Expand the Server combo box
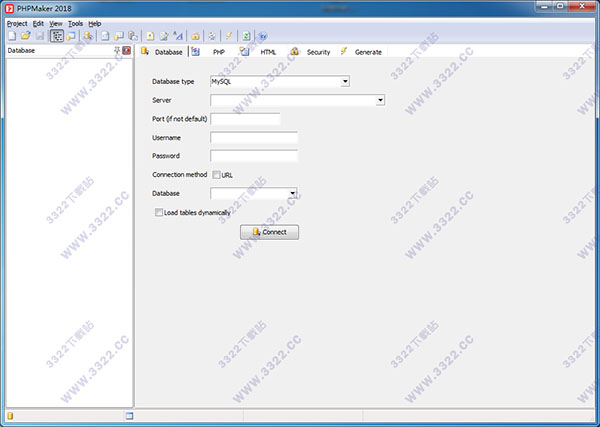This screenshot has width=600, height=427. (380, 100)
